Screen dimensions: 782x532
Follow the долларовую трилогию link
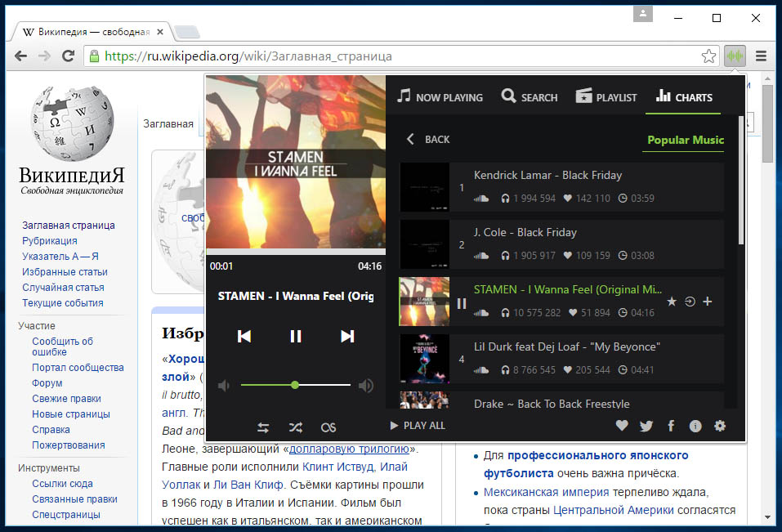349,449
